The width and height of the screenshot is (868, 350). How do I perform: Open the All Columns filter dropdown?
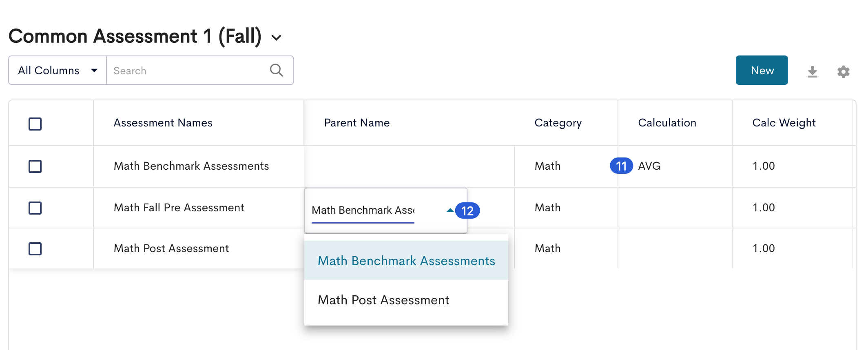click(58, 70)
